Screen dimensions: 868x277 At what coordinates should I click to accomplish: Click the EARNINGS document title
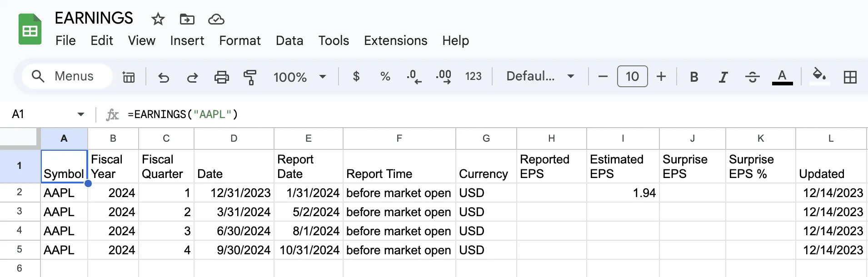point(94,18)
